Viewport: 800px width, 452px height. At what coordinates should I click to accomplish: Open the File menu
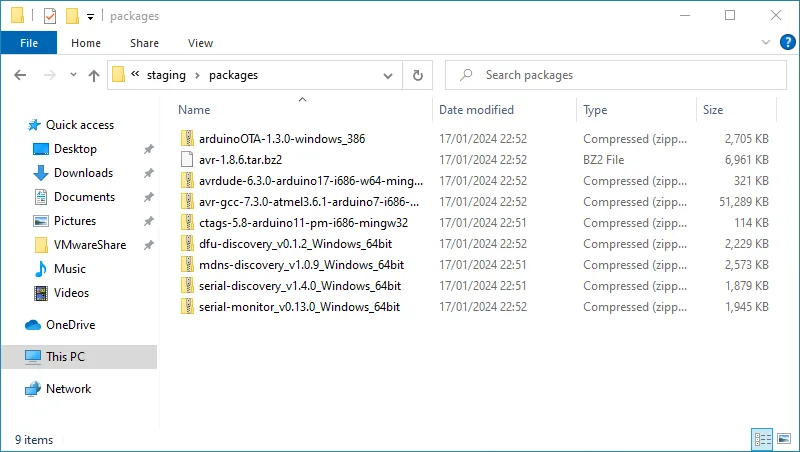(x=29, y=43)
